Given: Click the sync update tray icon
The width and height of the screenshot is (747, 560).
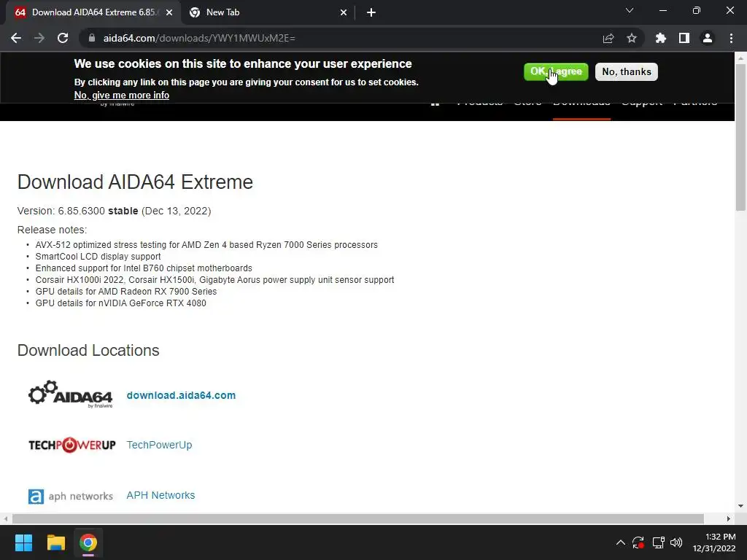Looking at the screenshot, I should coord(638,542).
